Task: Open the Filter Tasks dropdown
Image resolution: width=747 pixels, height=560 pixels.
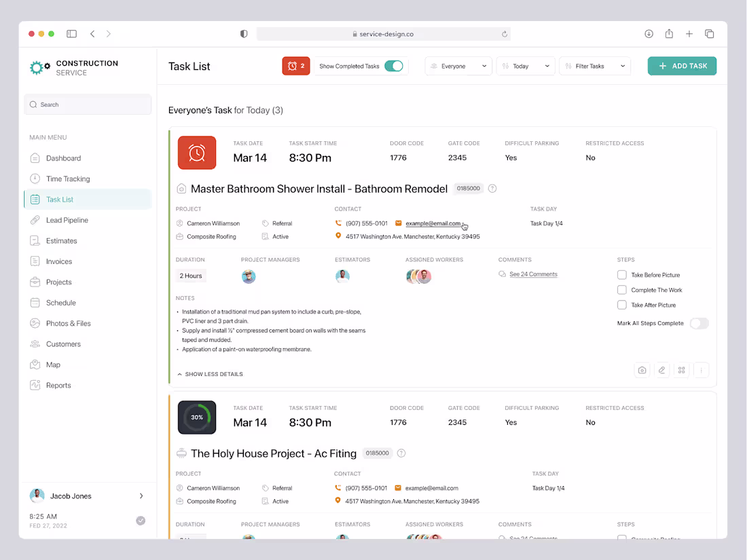Action: (595, 66)
